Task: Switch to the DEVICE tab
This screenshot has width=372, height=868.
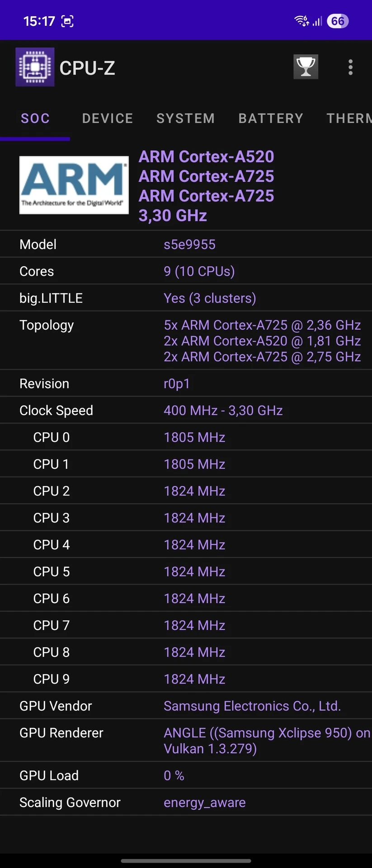Action: point(108,118)
